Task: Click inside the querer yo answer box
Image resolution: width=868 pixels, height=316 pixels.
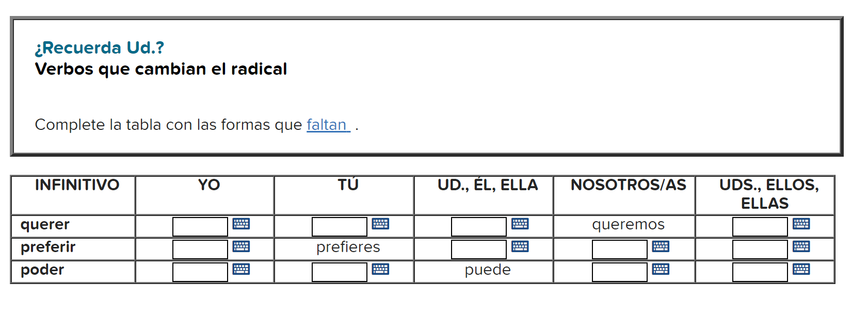Action: point(199,225)
